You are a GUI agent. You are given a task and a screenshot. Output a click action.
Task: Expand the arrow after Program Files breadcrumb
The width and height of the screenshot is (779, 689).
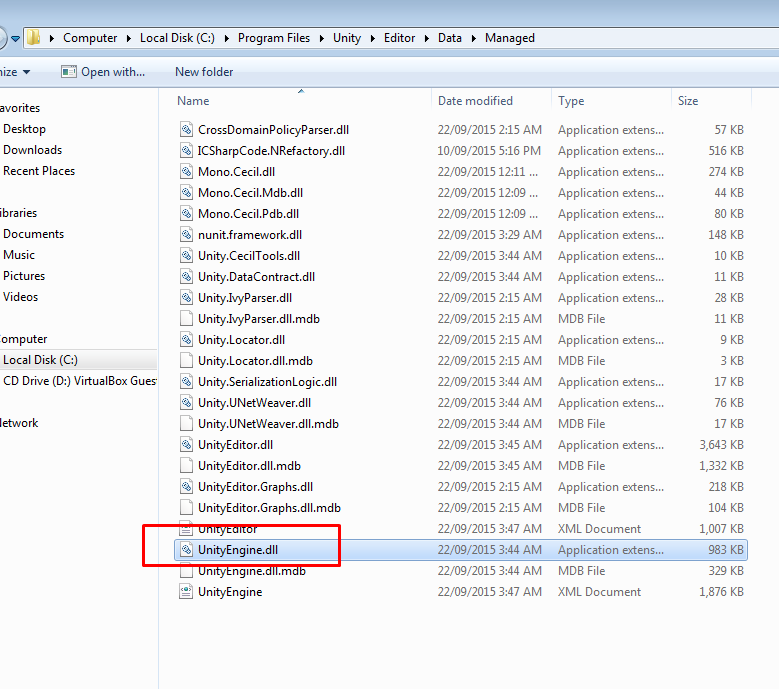[321, 38]
